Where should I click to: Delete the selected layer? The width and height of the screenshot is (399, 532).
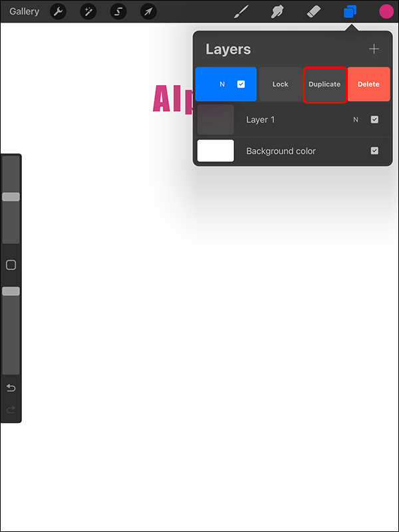(368, 84)
